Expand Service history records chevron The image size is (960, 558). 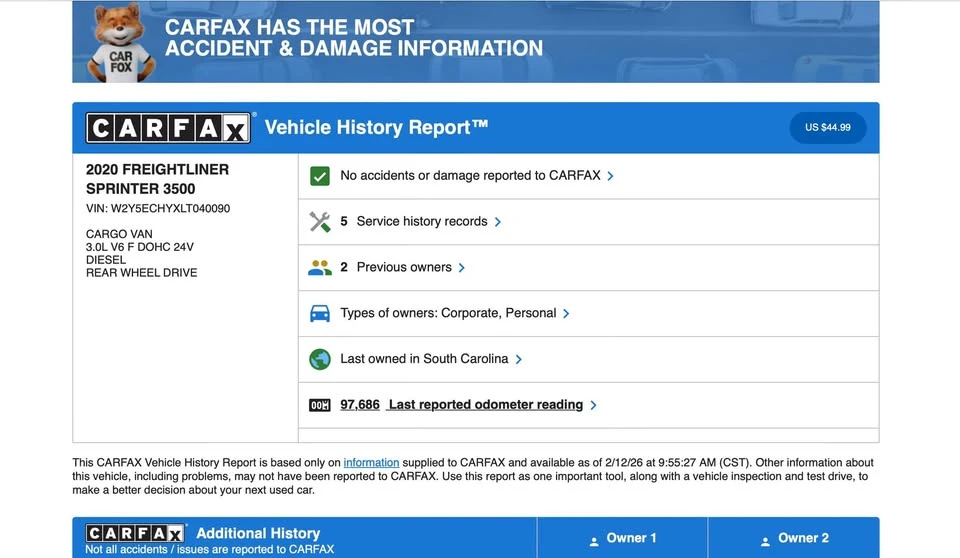coord(498,222)
